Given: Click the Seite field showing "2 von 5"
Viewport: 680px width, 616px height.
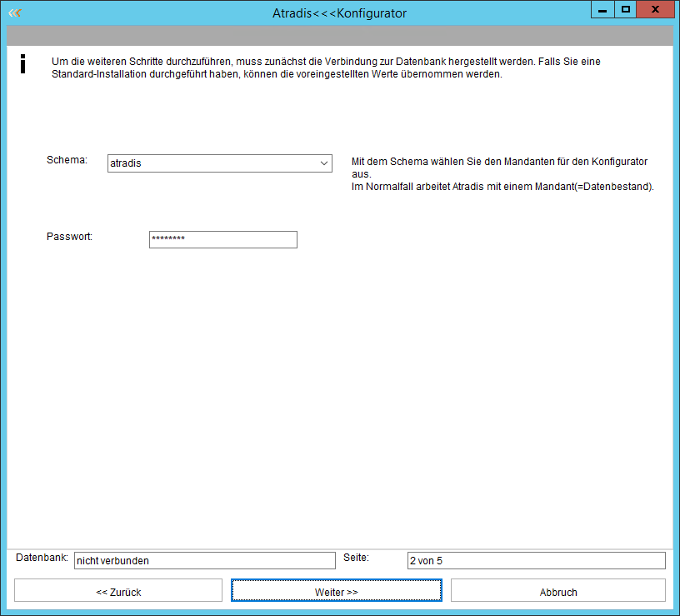Looking at the screenshot, I should [537, 560].
